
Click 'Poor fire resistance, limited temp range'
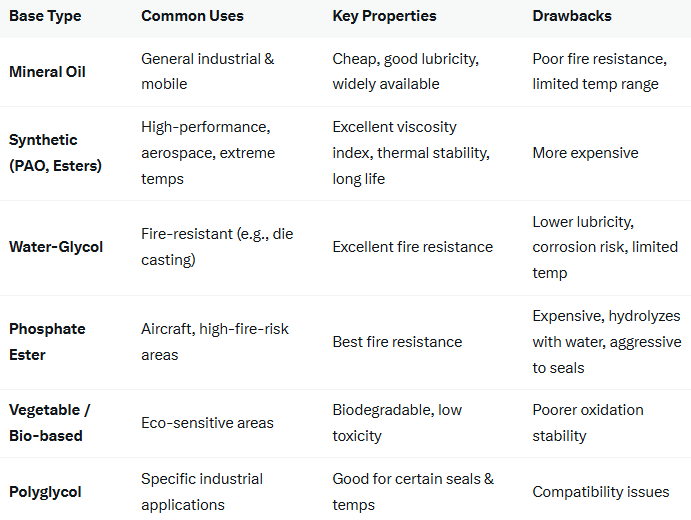click(599, 71)
